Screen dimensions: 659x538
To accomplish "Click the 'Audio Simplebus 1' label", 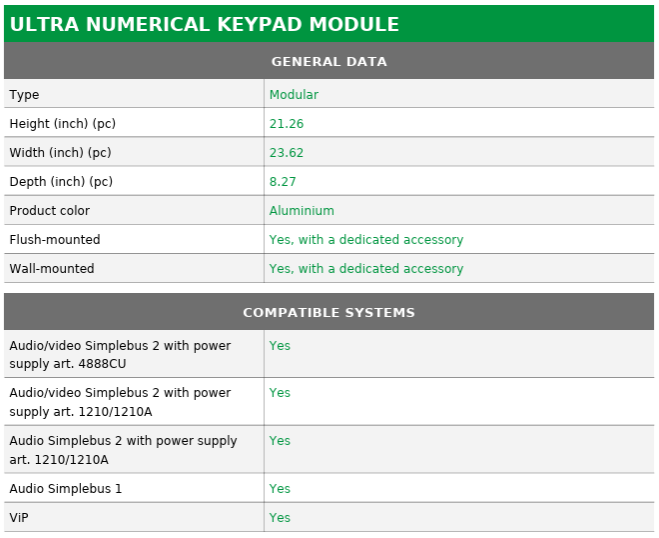I will (x=66, y=488).
